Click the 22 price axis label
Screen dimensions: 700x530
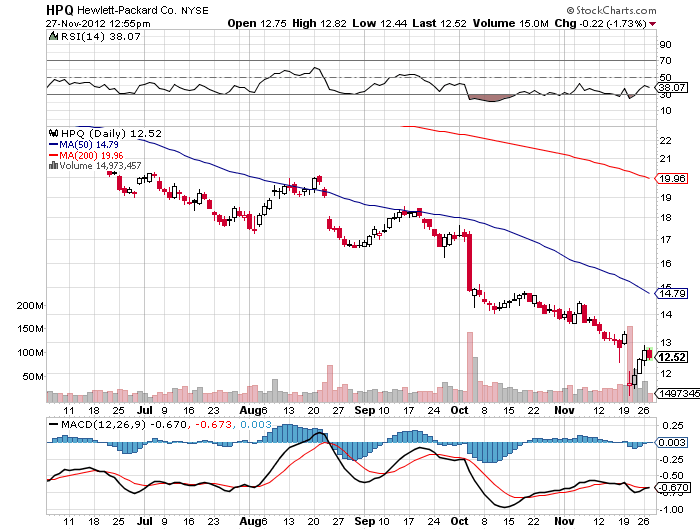tap(665, 141)
